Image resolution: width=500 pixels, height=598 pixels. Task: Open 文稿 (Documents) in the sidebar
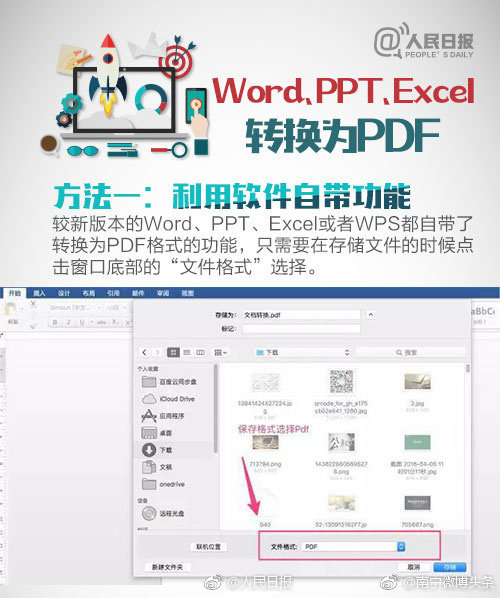pyautogui.click(x=157, y=467)
